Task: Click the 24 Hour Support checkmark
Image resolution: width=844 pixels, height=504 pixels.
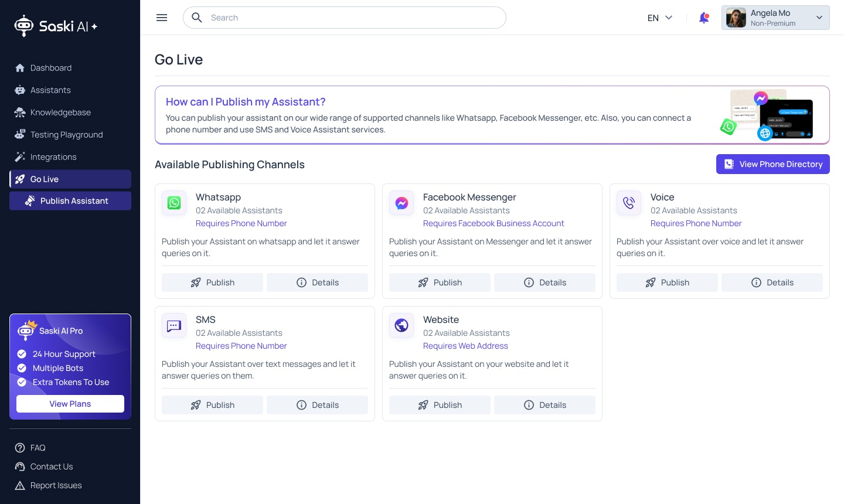Action: (x=22, y=354)
